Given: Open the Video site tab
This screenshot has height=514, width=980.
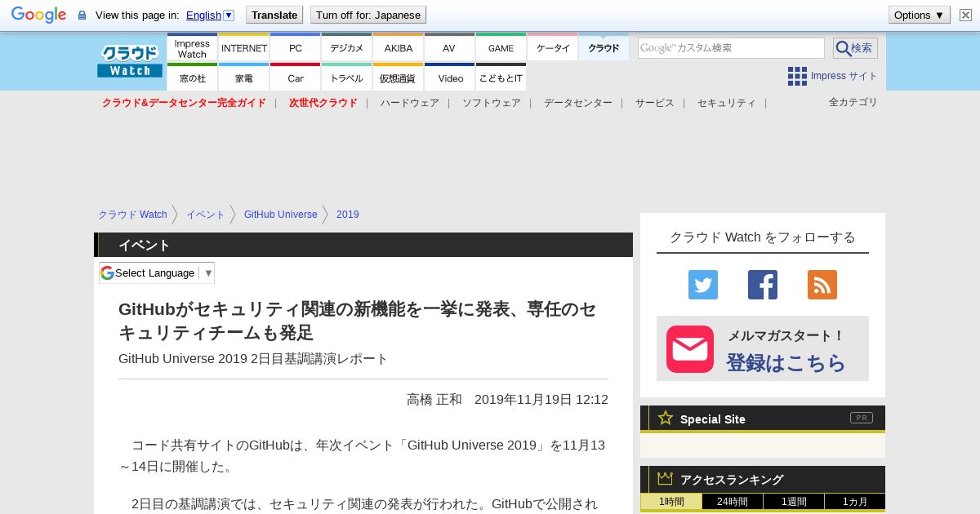Looking at the screenshot, I should pos(451,78).
